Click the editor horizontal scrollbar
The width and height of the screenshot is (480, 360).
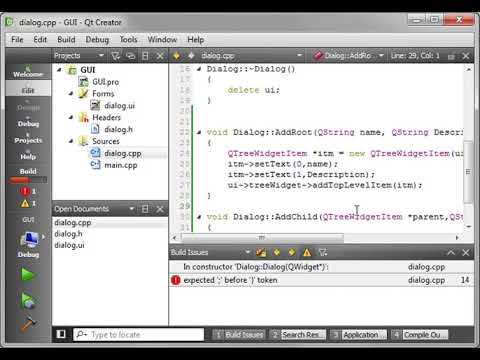262,238
